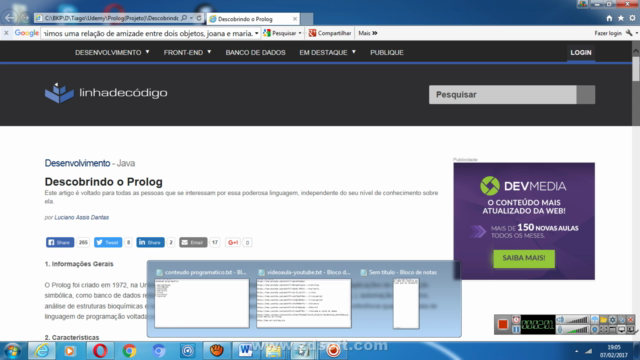Viewport: 640px width, 360px height.
Task: Open Sem título Bloco de notas thumbnail
Action: point(406,303)
